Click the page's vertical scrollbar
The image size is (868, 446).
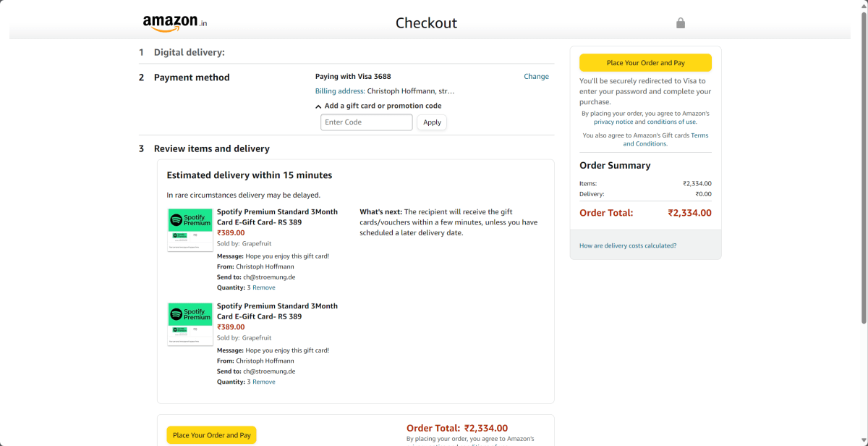click(x=863, y=167)
